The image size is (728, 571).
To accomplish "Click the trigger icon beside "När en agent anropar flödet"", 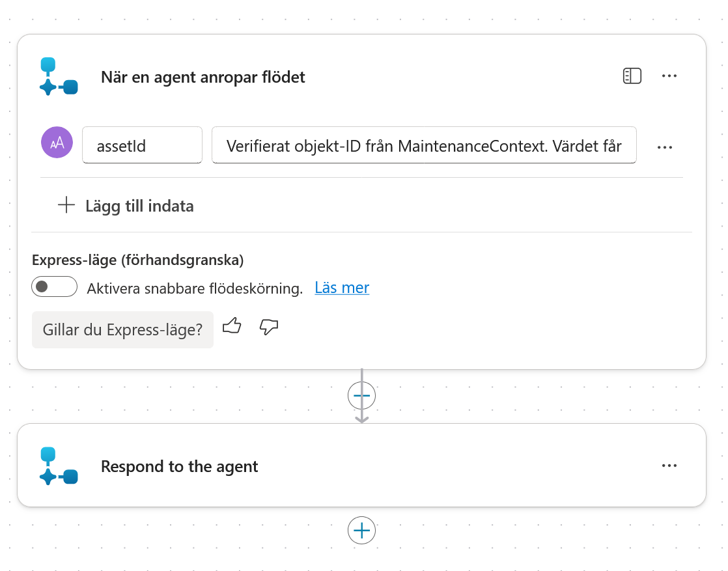I will tap(59, 77).
